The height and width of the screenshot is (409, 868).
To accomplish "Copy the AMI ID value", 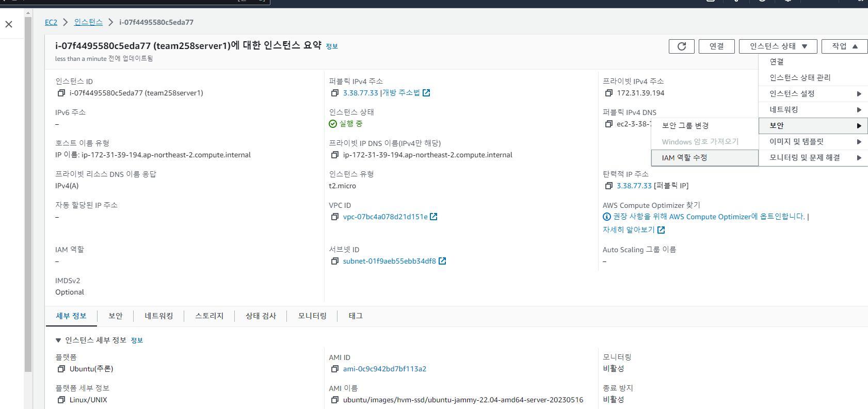I will click(x=335, y=369).
